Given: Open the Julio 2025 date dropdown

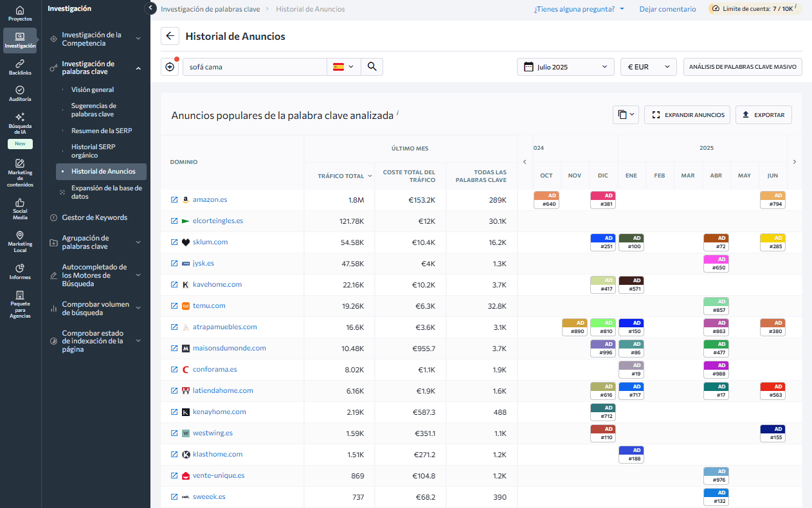Looking at the screenshot, I should point(566,67).
